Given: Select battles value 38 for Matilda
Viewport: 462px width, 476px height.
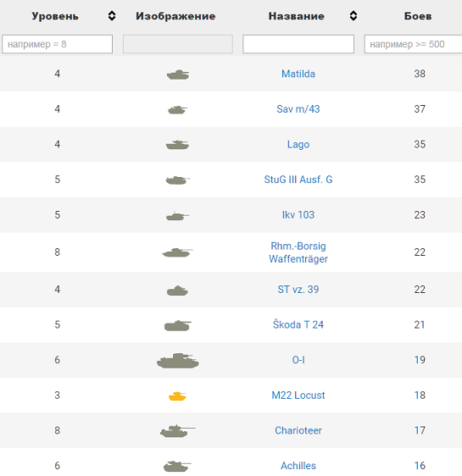Looking at the screenshot, I should pos(420,74).
